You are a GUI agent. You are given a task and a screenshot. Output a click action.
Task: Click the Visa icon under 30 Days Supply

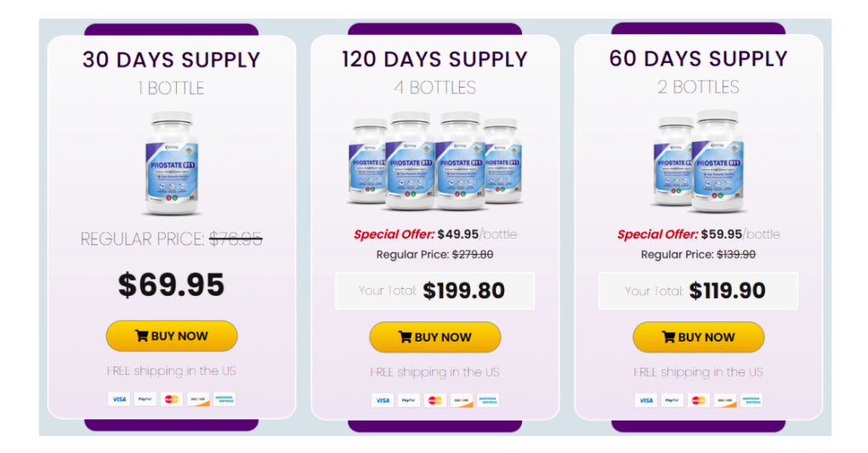(118, 399)
